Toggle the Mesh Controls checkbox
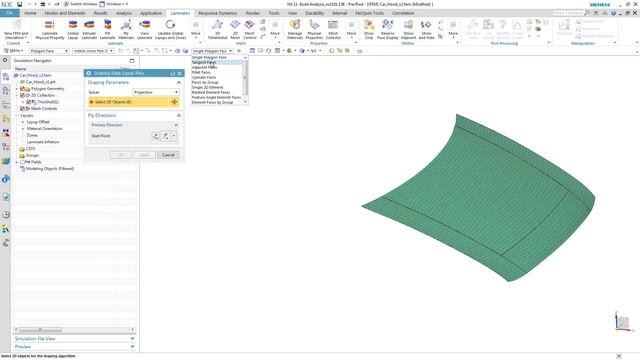 [22, 109]
